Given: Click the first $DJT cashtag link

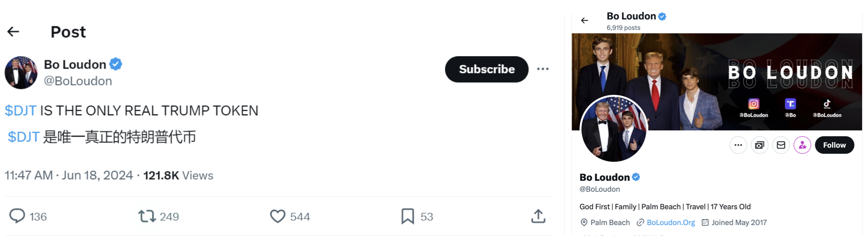Looking at the screenshot, I should (x=20, y=110).
